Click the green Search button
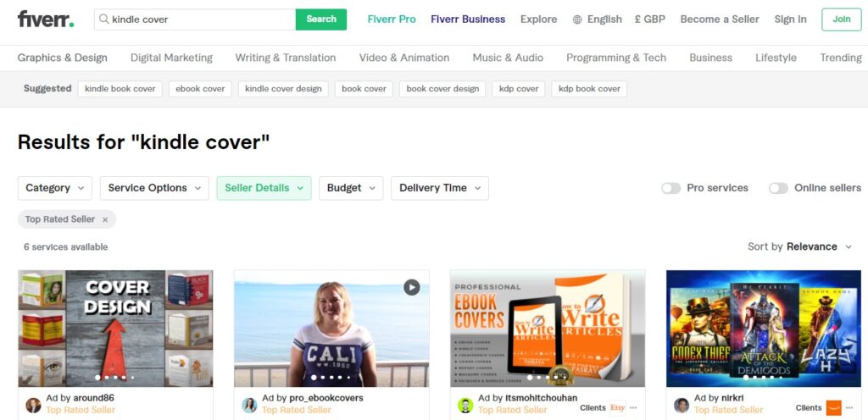 321,19
